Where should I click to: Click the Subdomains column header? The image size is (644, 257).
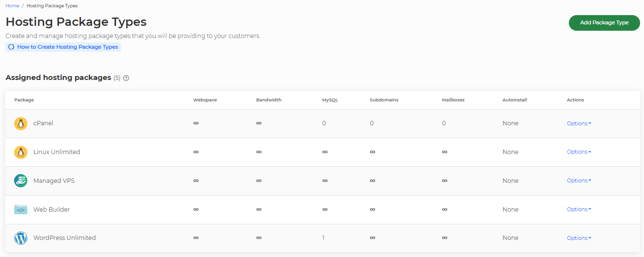point(384,100)
